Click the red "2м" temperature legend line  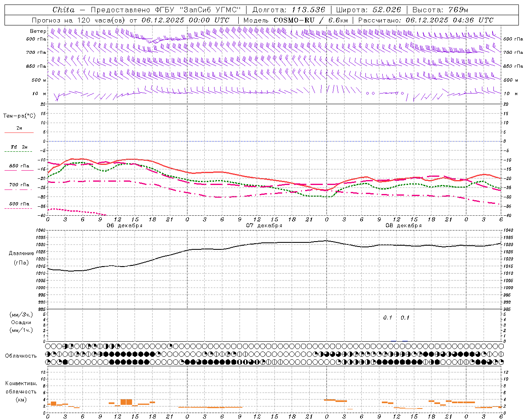[x=19, y=132]
